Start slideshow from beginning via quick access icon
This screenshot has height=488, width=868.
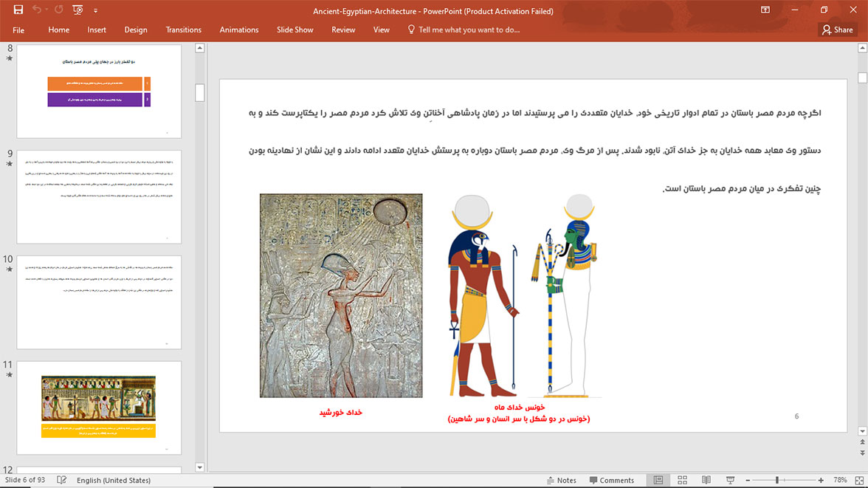[x=77, y=10]
